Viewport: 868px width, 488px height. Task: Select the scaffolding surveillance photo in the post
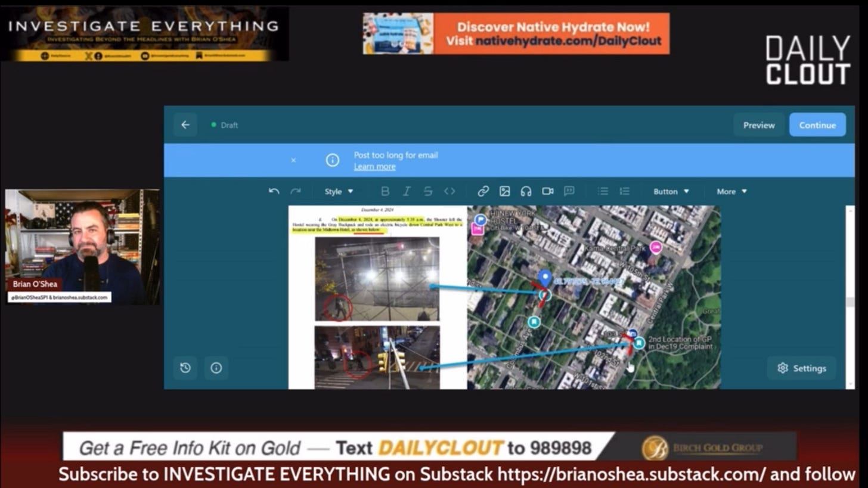[x=377, y=279]
